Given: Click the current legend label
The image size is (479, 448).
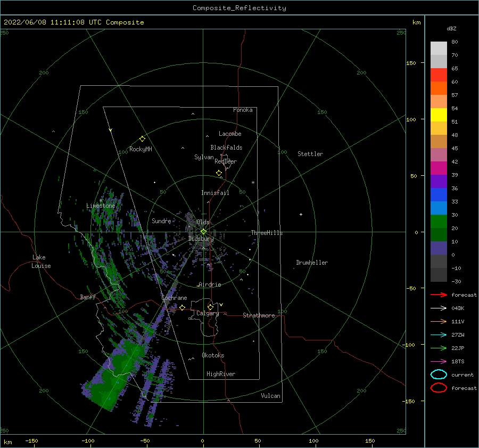Looking at the screenshot, I should coord(463,375).
